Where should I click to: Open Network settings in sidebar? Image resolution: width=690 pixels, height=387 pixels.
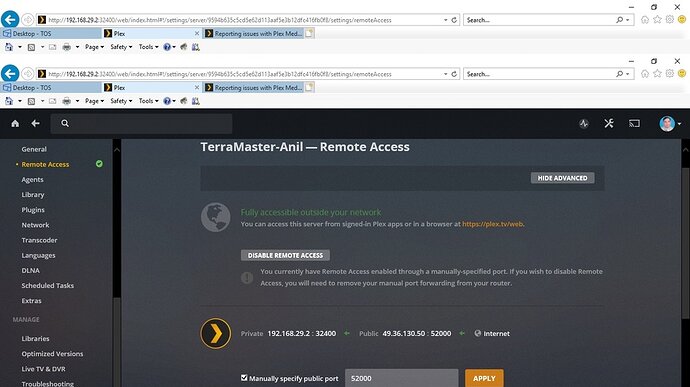(x=35, y=225)
